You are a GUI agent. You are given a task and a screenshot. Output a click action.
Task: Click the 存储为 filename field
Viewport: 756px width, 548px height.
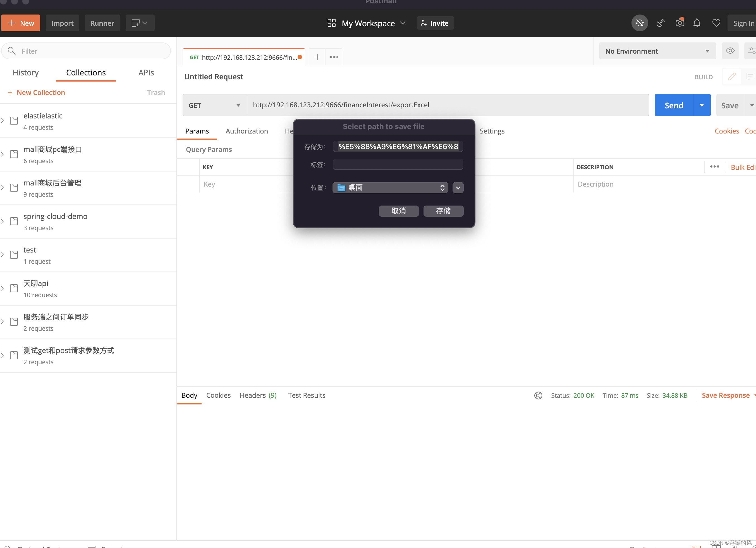pyautogui.click(x=398, y=146)
